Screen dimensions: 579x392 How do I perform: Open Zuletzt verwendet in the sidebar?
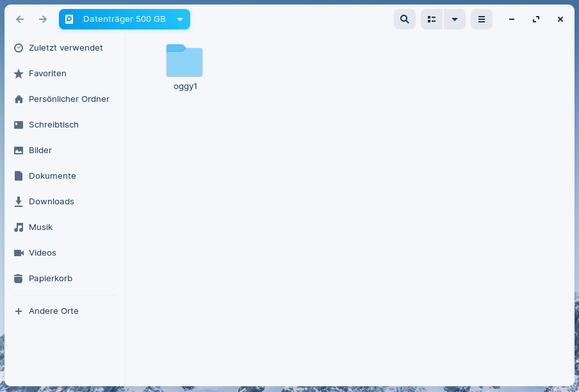click(64, 48)
